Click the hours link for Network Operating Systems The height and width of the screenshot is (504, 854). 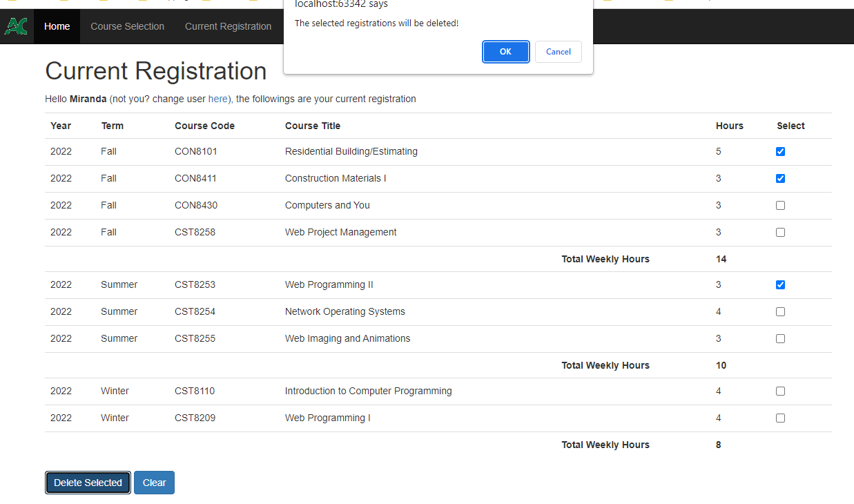pyautogui.click(x=718, y=311)
